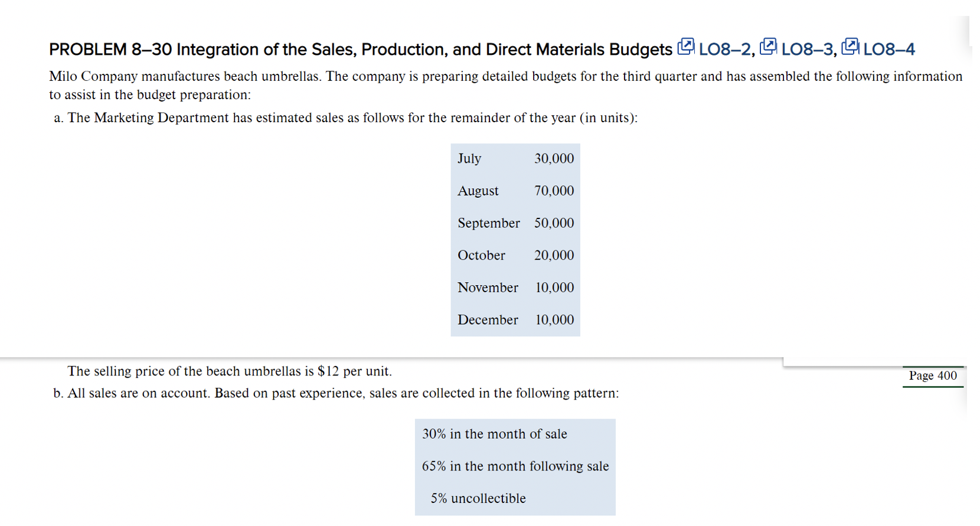This screenshot has width=980, height=526.
Task: Open the LO8–2 learning objective link
Action: coord(726,50)
